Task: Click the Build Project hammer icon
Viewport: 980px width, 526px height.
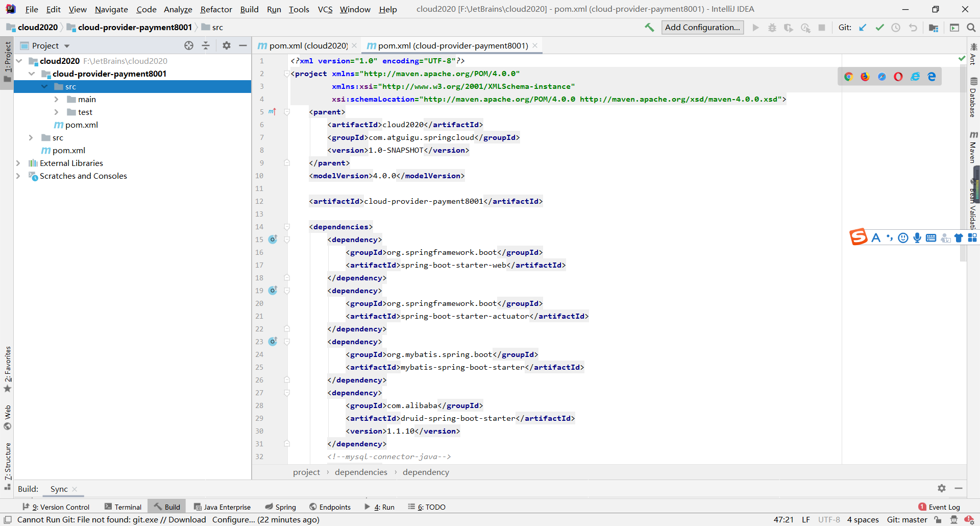Action: [x=649, y=28]
